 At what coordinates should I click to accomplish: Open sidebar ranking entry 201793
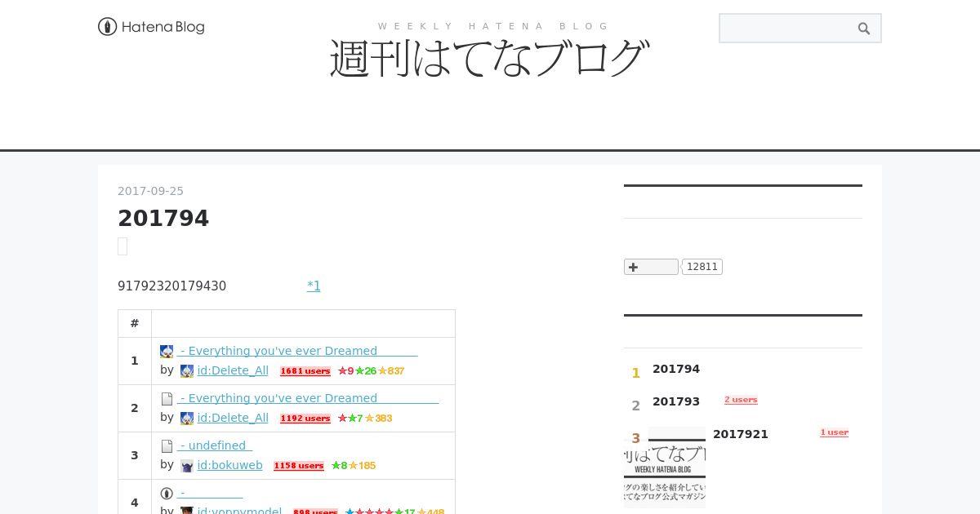click(676, 401)
